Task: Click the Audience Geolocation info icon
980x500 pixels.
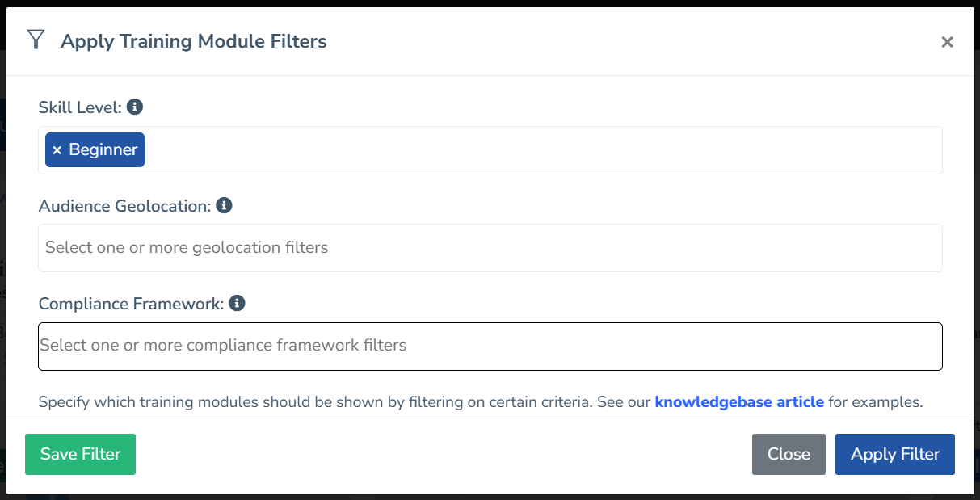Action: click(225, 205)
